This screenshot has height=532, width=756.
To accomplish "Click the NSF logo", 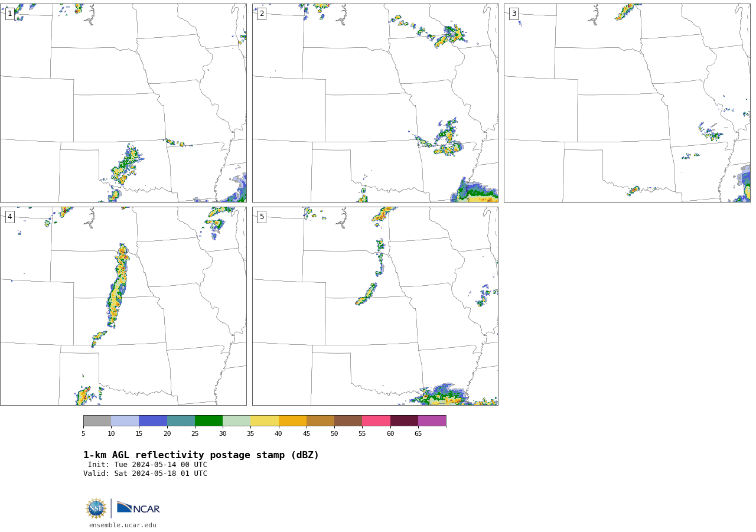I will (x=96, y=508).
